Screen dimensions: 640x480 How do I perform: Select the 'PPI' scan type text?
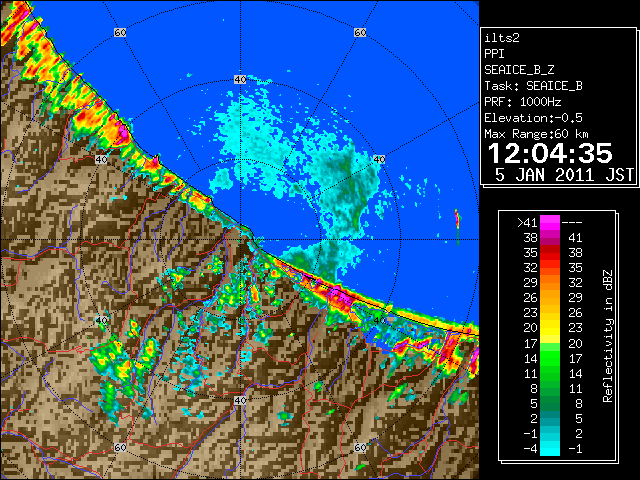coord(494,54)
